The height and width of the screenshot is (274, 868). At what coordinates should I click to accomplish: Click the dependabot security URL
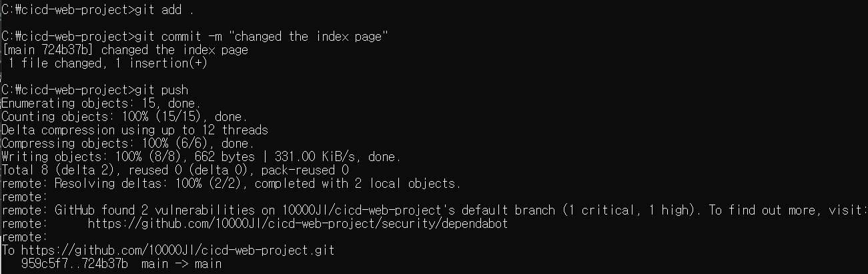point(298,224)
